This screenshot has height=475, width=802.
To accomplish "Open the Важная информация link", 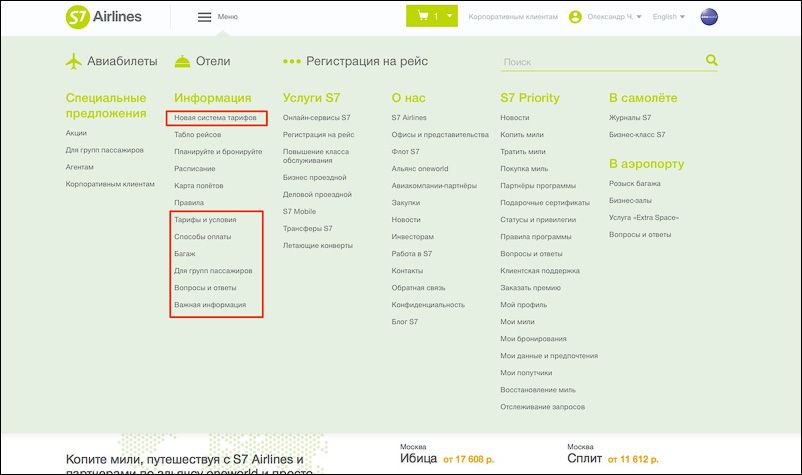I will coord(210,305).
